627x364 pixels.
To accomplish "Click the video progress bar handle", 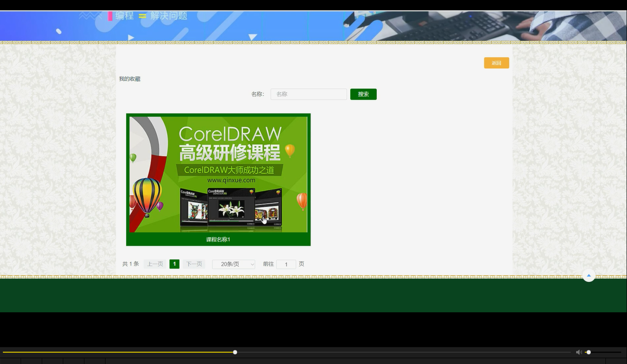I will pyautogui.click(x=235, y=352).
